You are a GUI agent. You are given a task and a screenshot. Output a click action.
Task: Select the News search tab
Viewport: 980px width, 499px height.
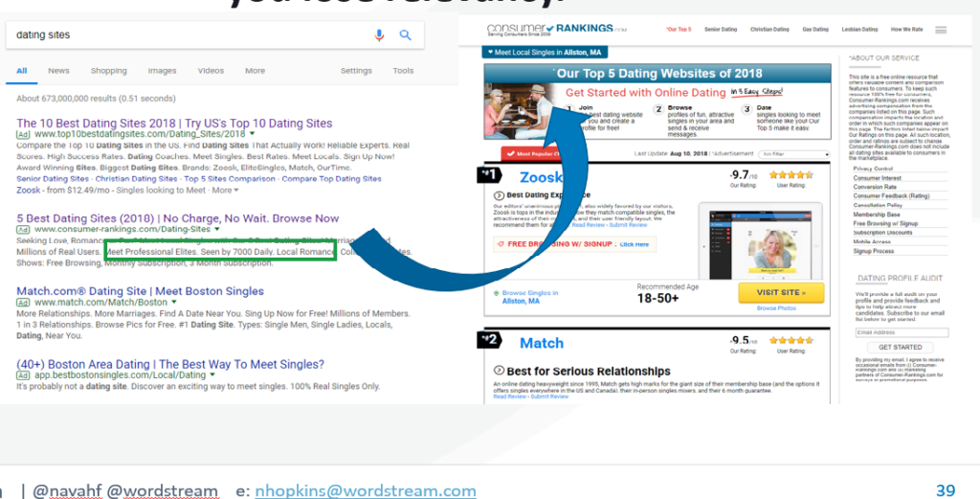(58, 71)
